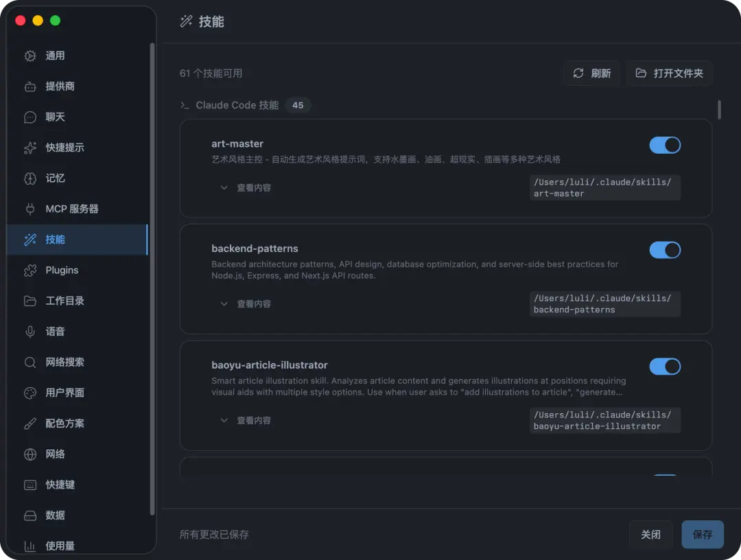Disable the backend-patterns skill toggle
Image resolution: width=741 pixels, height=560 pixels.
pos(665,250)
